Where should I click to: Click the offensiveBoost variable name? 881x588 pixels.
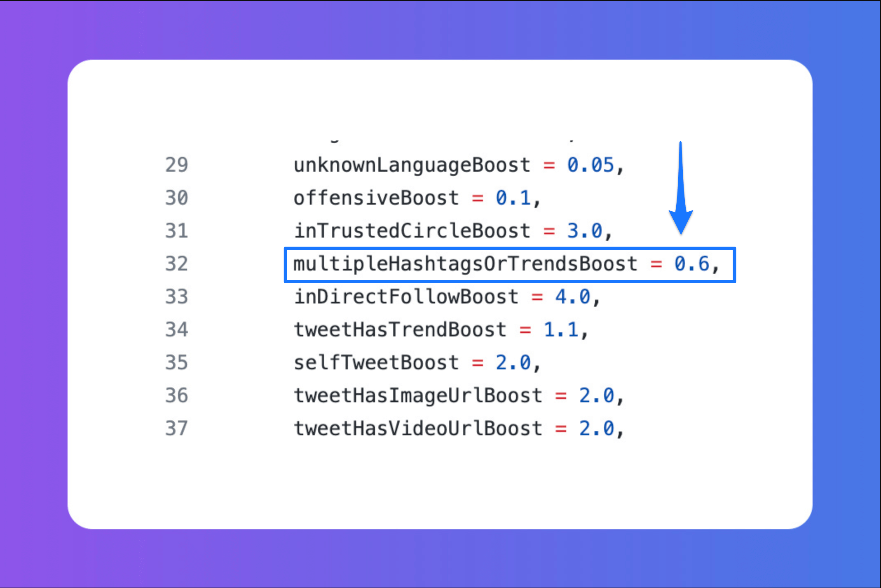(x=376, y=198)
